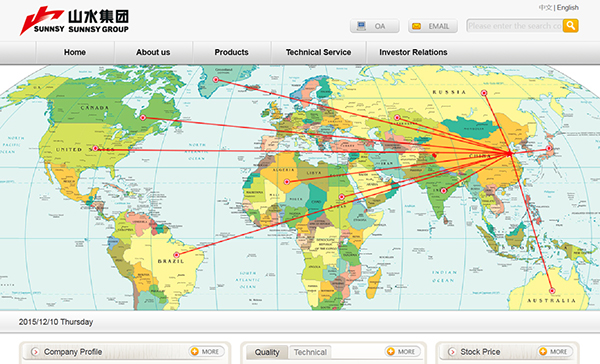
Task: Select the Australia map marker
Action: pos(552,291)
